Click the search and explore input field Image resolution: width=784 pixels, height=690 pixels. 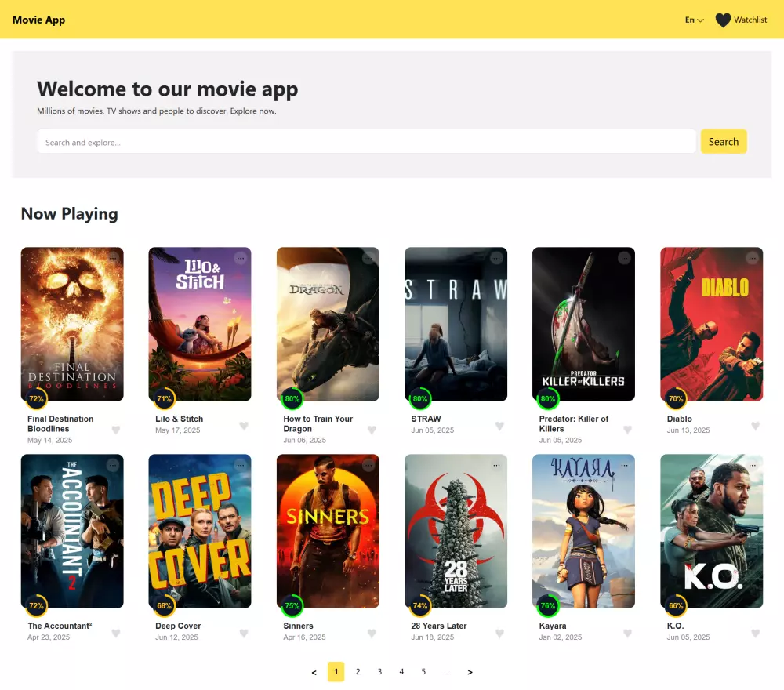(367, 141)
